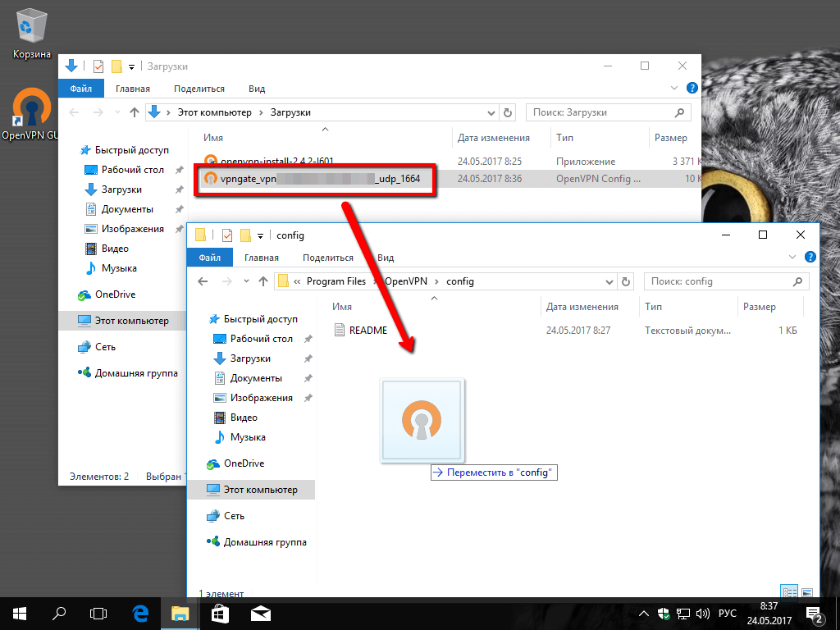Click the Task View taskbar icon

98,613
